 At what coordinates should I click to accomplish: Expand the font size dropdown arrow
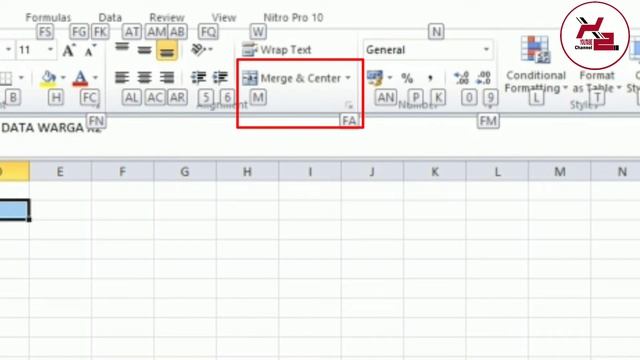[x=50, y=50]
